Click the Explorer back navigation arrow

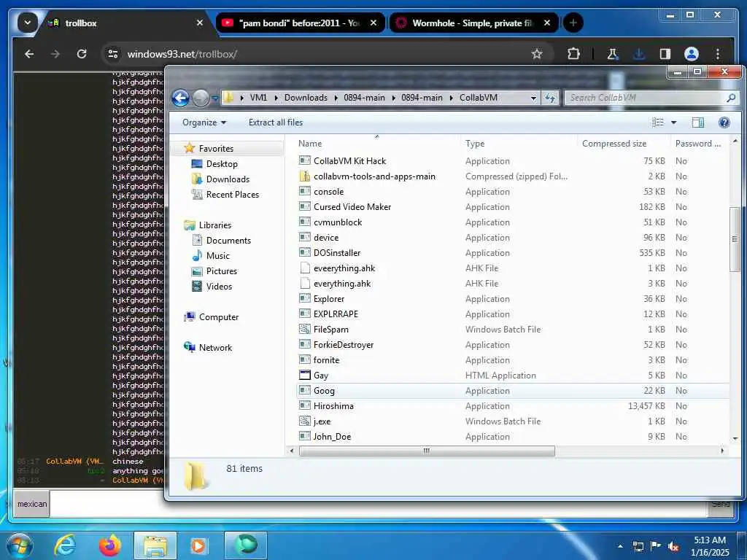click(x=181, y=98)
